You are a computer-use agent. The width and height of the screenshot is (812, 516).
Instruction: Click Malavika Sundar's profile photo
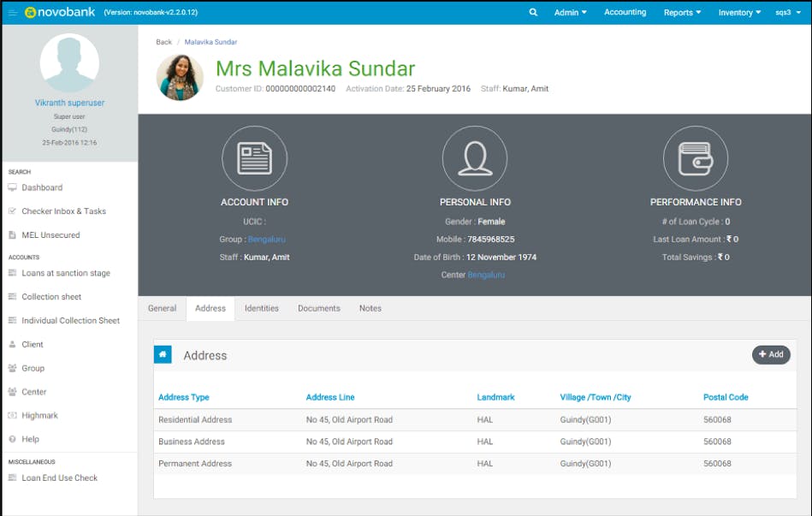pos(180,78)
